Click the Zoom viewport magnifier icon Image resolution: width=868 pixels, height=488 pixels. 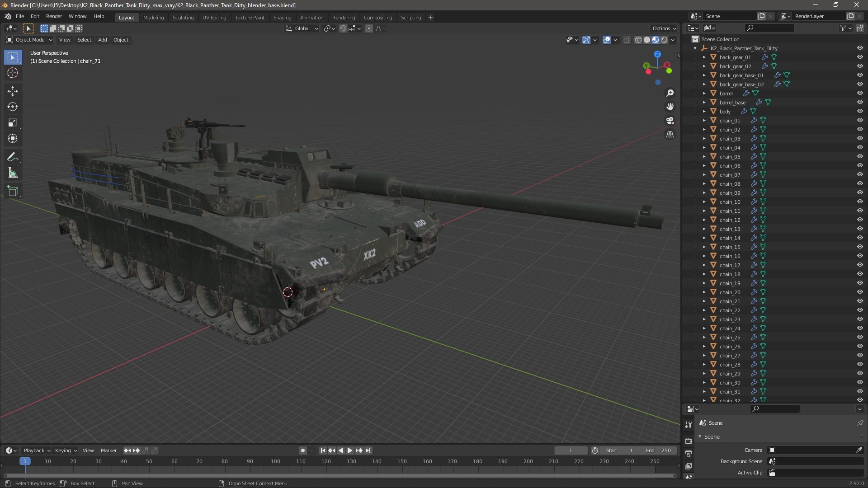pyautogui.click(x=670, y=93)
